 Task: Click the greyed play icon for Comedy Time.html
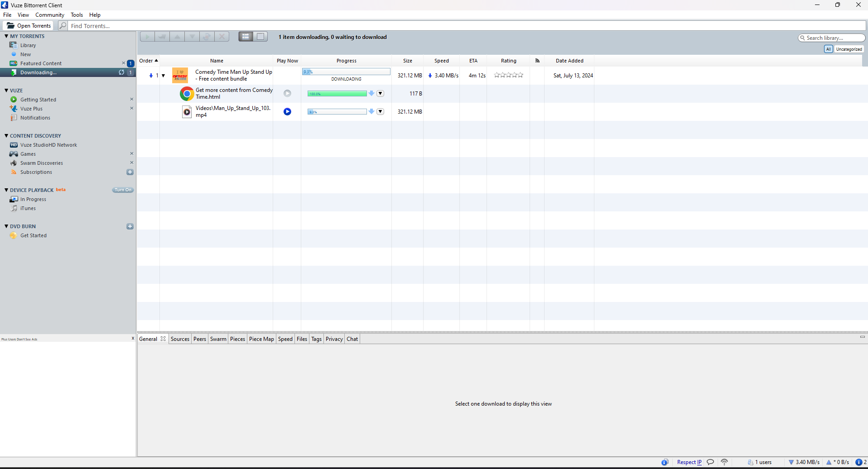pyautogui.click(x=287, y=93)
